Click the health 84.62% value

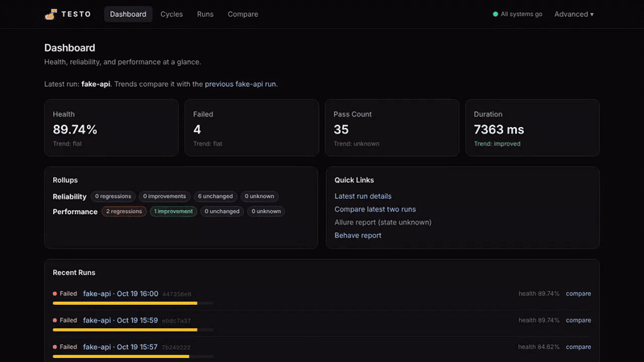tap(539, 347)
